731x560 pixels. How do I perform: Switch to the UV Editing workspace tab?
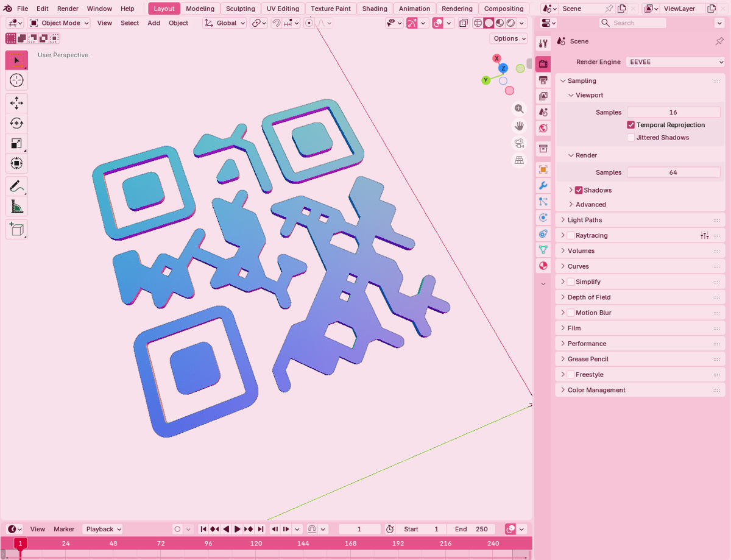pos(283,9)
